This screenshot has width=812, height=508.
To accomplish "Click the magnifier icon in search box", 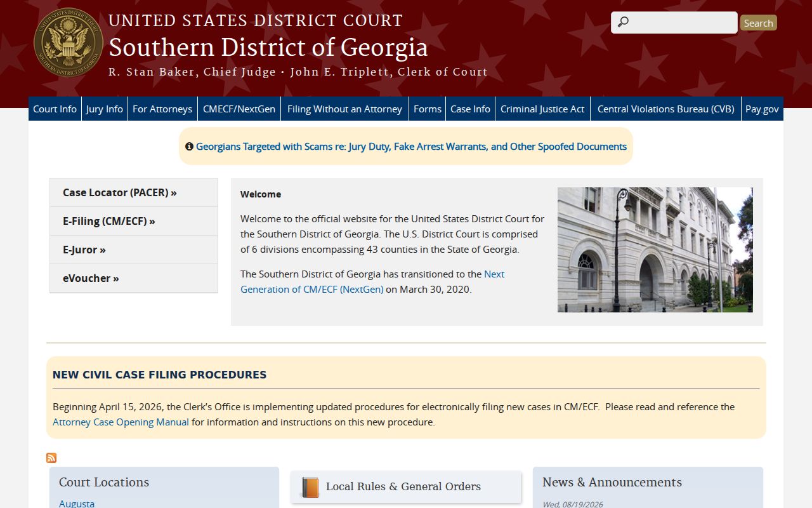I will (623, 22).
